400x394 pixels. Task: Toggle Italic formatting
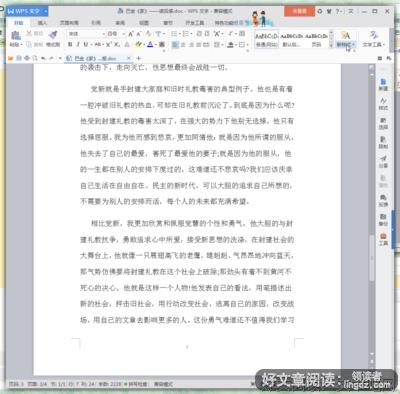tap(78, 44)
